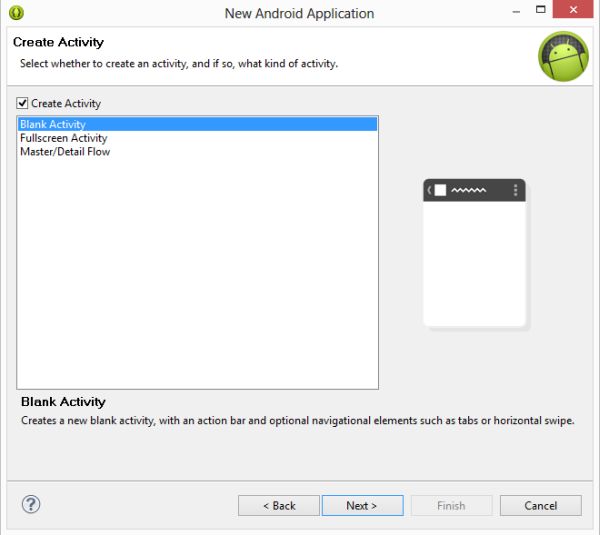This screenshot has height=535, width=600.
Task: Cancel the New Android Application wizard
Action: (541, 506)
